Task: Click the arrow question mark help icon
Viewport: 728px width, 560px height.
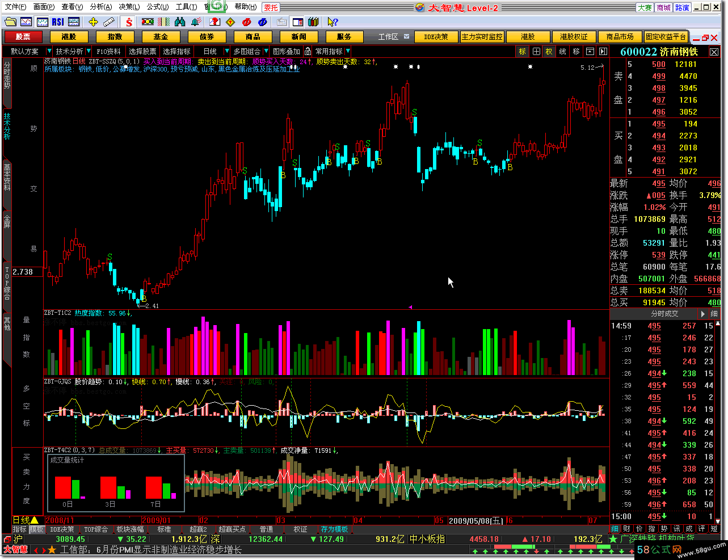Action: click(333, 22)
